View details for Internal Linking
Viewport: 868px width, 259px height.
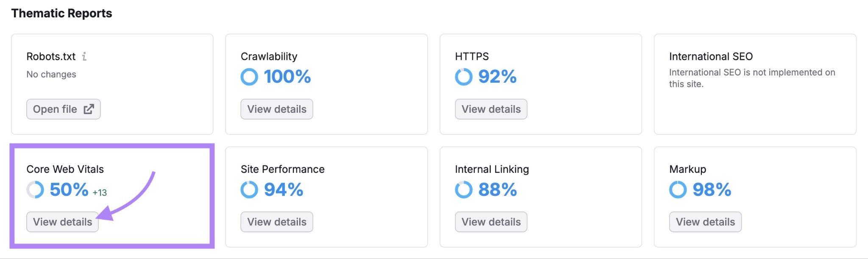click(x=491, y=222)
